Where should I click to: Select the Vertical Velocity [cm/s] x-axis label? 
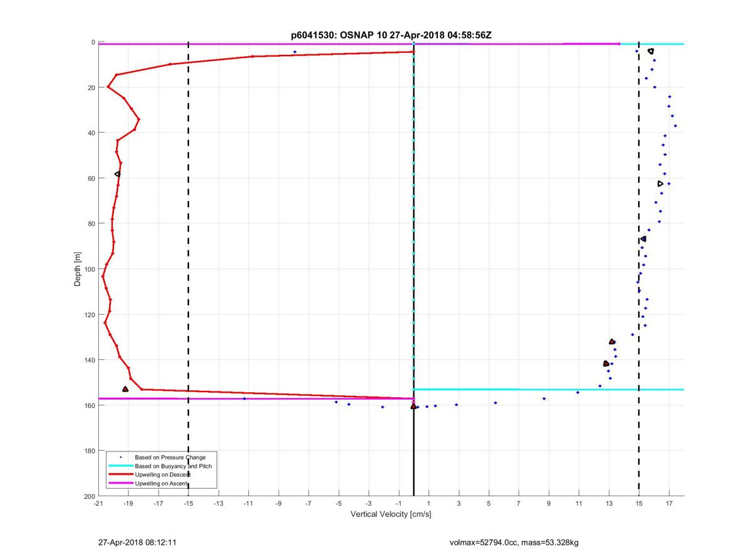click(391, 514)
